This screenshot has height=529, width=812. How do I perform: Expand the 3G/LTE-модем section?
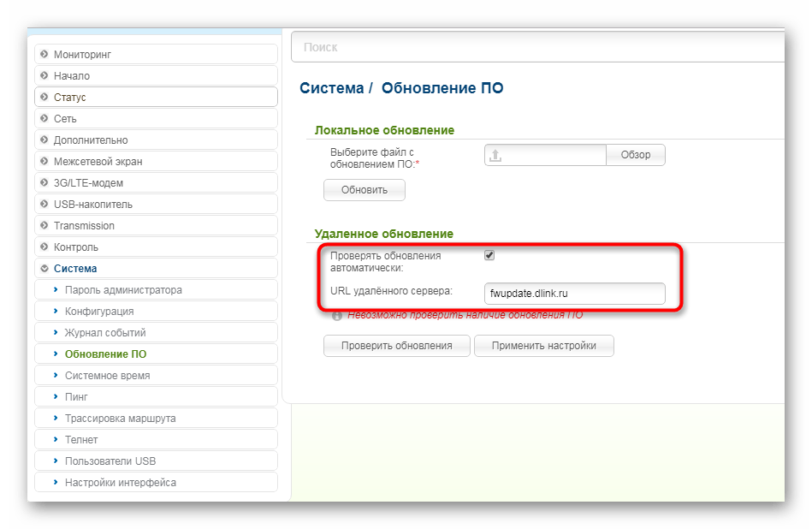point(88,183)
